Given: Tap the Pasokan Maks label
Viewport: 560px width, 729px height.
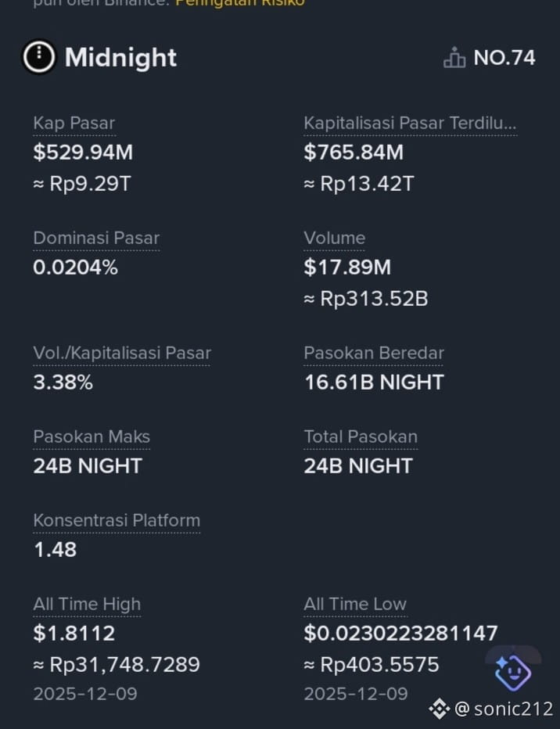Looking at the screenshot, I should [x=92, y=436].
